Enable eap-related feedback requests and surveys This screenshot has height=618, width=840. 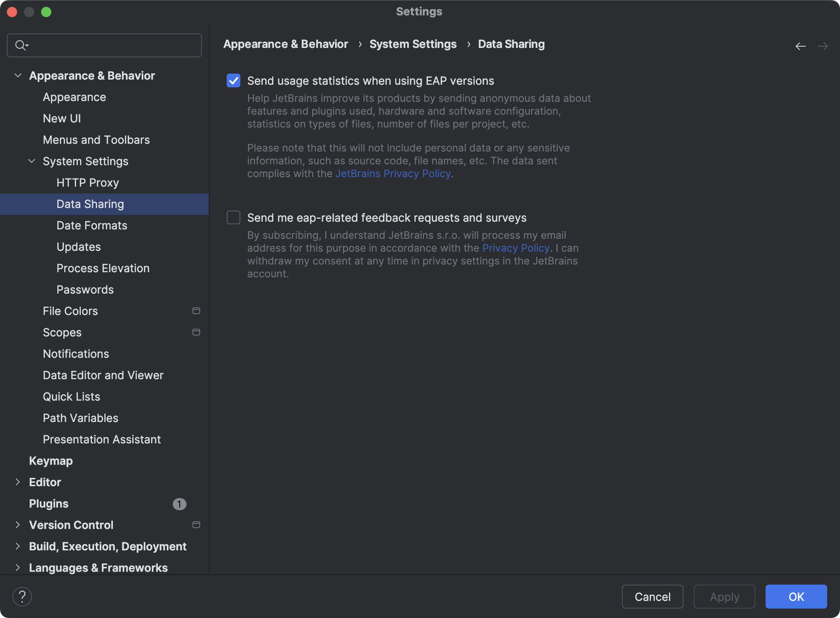[x=233, y=217]
